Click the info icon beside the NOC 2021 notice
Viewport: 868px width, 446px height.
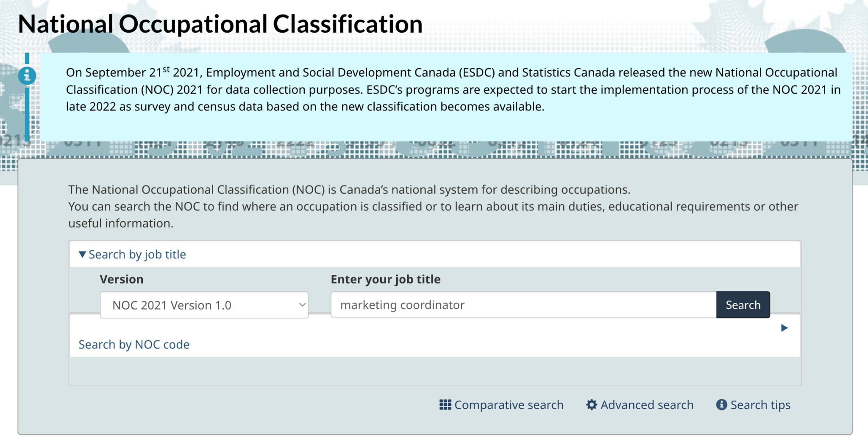coord(27,75)
